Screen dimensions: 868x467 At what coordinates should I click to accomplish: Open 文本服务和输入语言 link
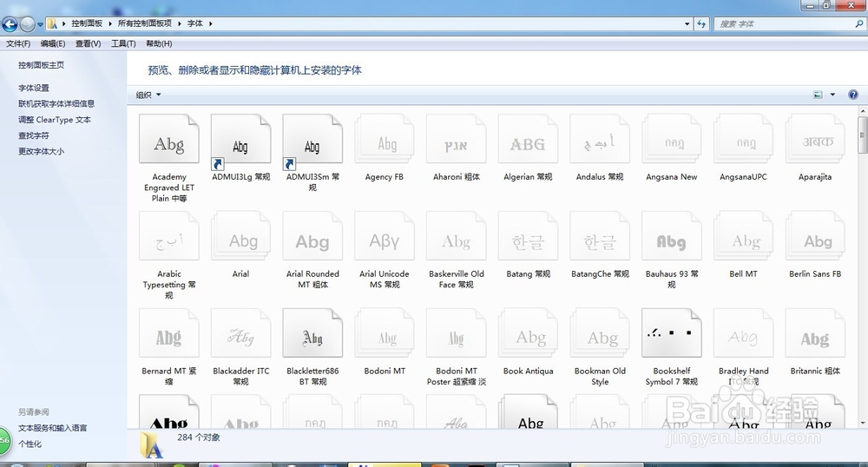tap(52, 428)
